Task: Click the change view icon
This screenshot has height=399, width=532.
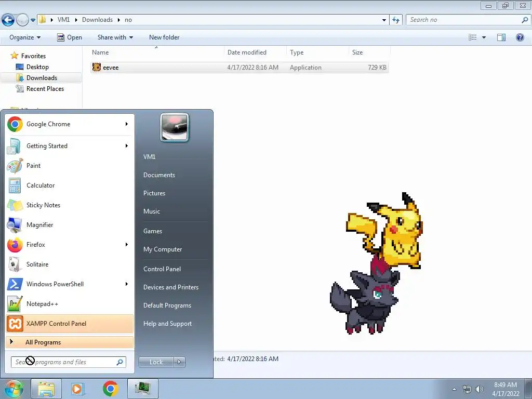Action: 473,37
